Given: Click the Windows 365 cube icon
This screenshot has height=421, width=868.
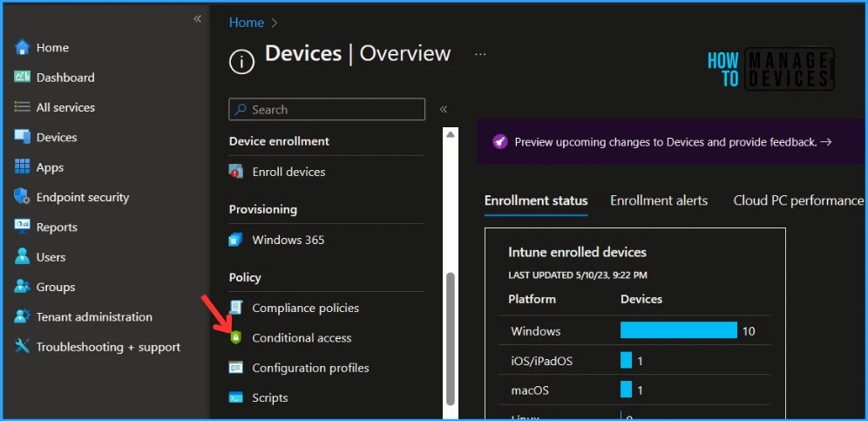Looking at the screenshot, I should click(236, 240).
